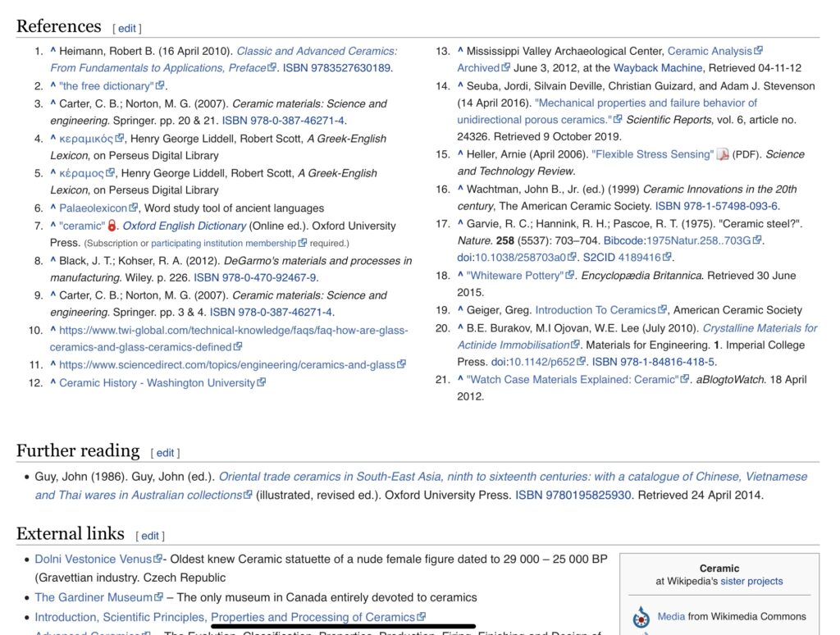Click the Wikimedia Commons logo icon
This screenshot has height=635, width=840.
(x=641, y=617)
